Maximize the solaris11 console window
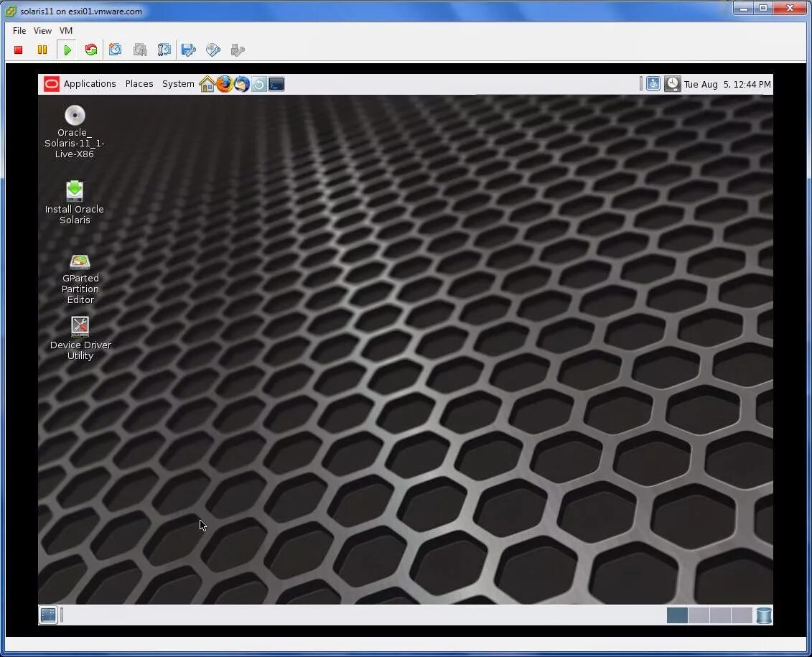 pyautogui.click(x=763, y=9)
